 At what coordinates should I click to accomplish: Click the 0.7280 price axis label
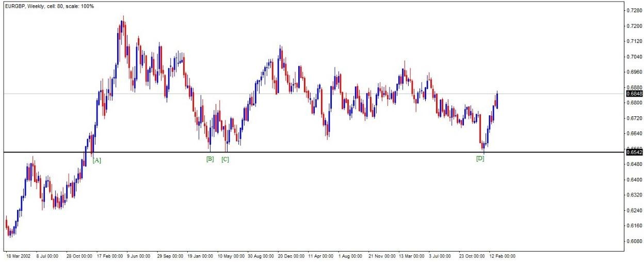(x=634, y=10)
